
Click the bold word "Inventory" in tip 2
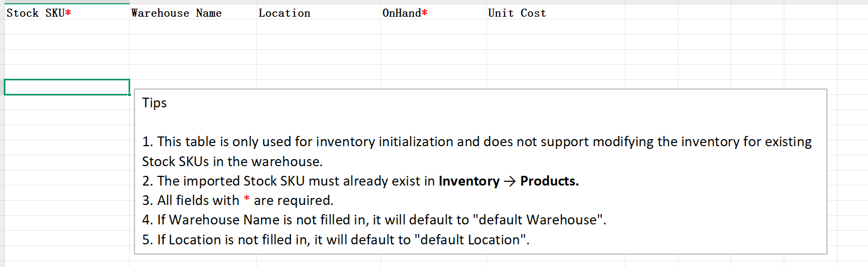(x=469, y=181)
